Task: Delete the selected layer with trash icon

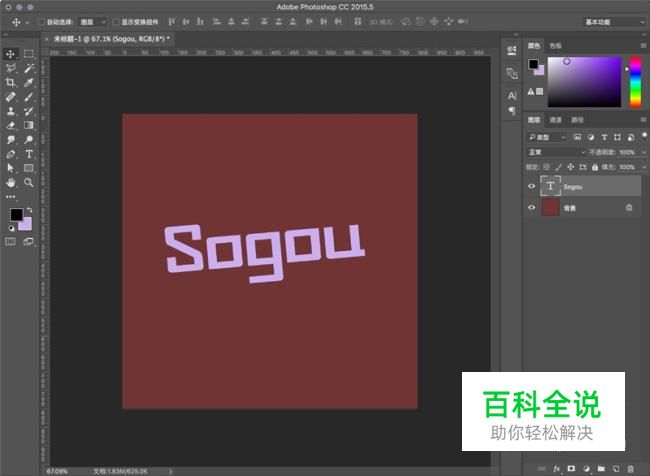Action: tap(631, 469)
